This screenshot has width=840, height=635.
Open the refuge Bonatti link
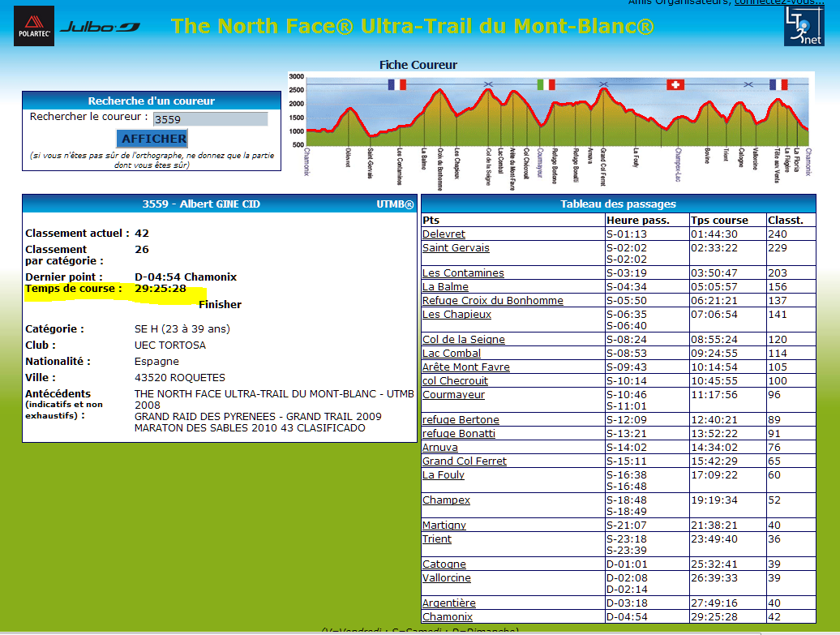(459, 434)
